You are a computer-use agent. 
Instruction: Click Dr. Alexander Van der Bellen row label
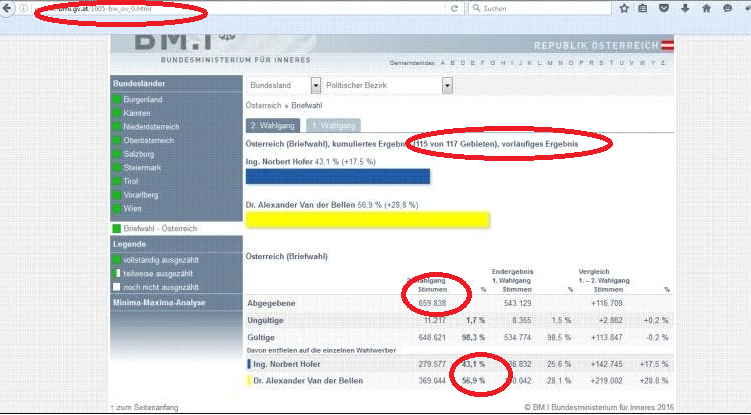pos(308,381)
